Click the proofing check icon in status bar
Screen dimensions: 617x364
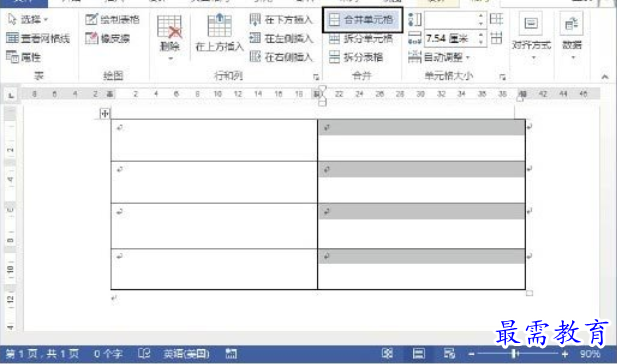tap(144, 354)
